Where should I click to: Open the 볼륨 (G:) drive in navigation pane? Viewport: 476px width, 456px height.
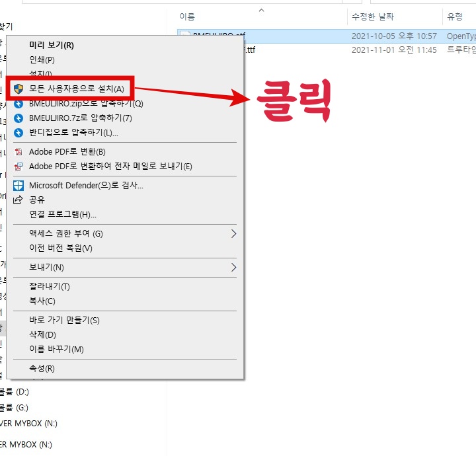click(14, 408)
